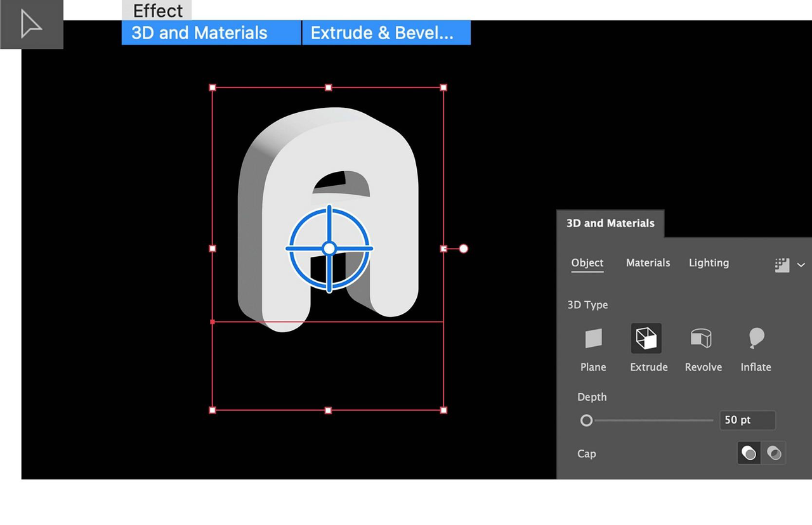
Task: Click the Depth slider handle
Action: pyautogui.click(x=586, y=420)
